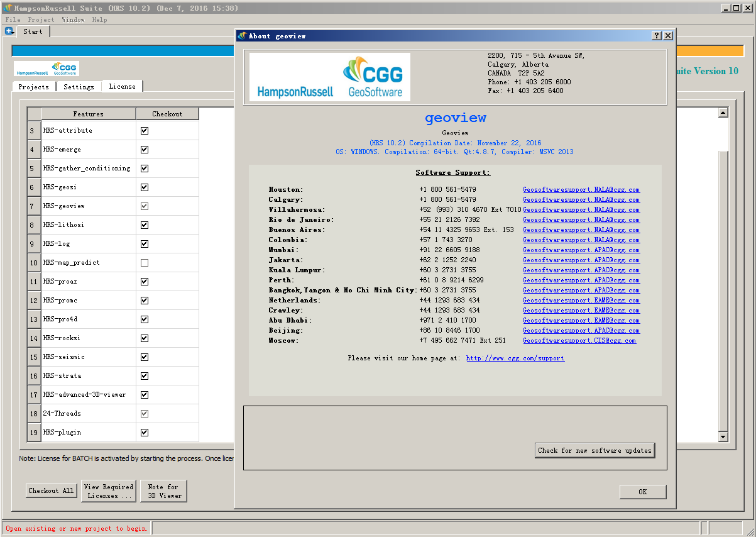The height and width of the screenshot is (537, 756).
Task: Disable checkout for HRS-log
Action: pos(145,244)
